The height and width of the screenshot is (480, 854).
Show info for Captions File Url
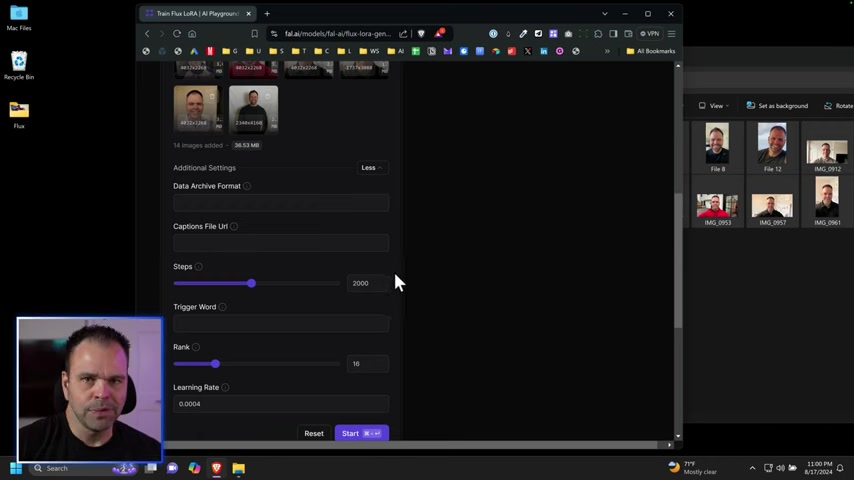pos(234,227)
